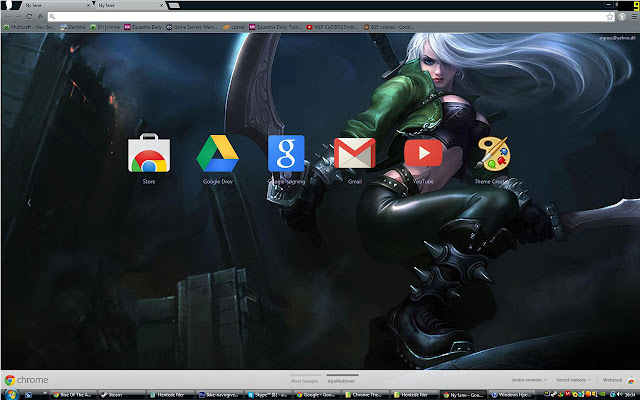Image resolution: width=640 pixels, height=400 pixels.
Task: Open the Gmail app
Action: 355,154
